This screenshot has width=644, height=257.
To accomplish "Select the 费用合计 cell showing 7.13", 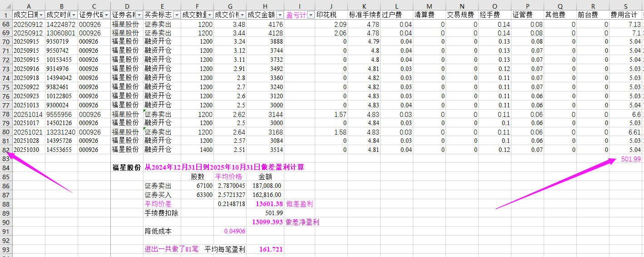I will (626, 24).
